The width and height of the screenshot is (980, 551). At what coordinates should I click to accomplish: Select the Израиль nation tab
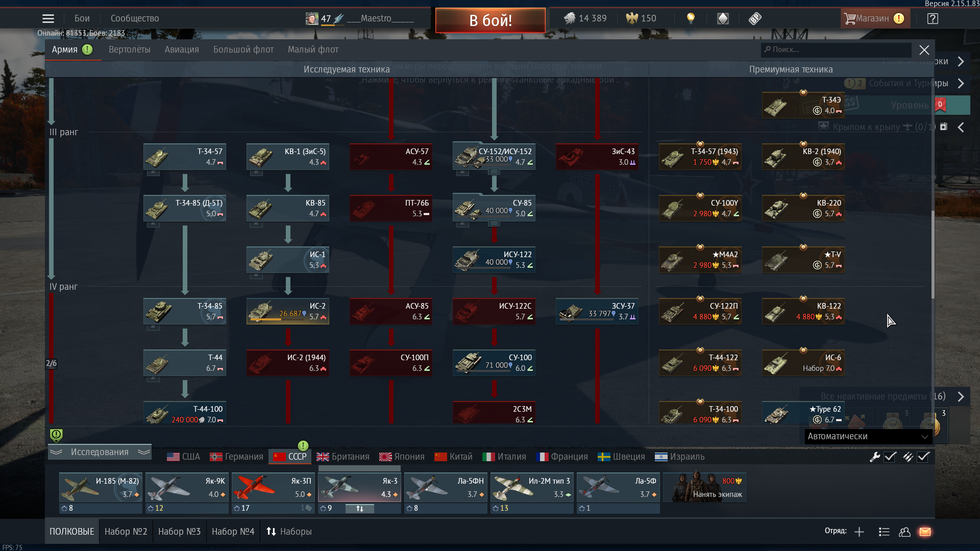coord(680,457)
